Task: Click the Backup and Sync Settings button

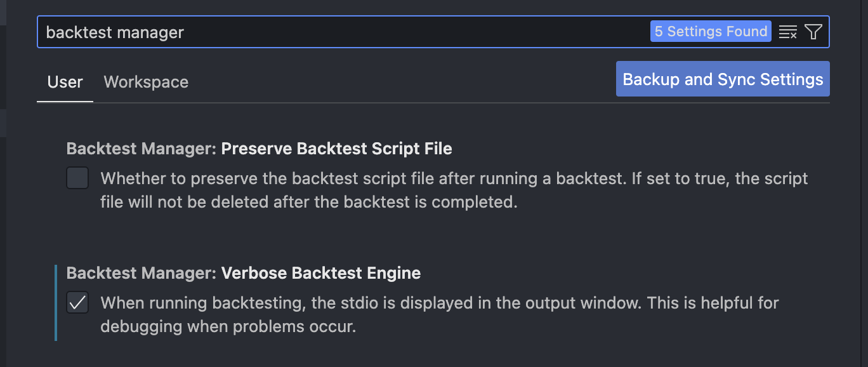Action: tap(723, 79)
